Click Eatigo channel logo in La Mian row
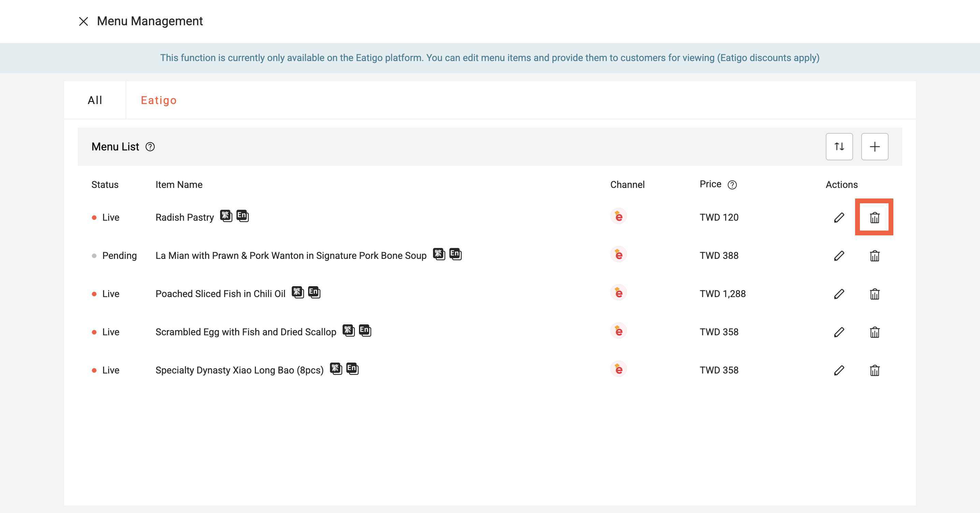Screen dimensions: 980x513 pos(619,254)
